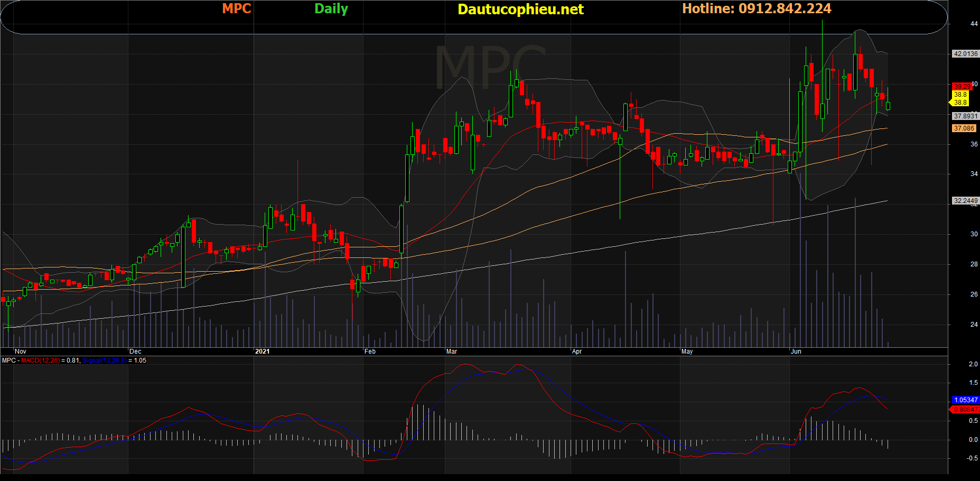Click the 36 price axis label

click(974, 144)
